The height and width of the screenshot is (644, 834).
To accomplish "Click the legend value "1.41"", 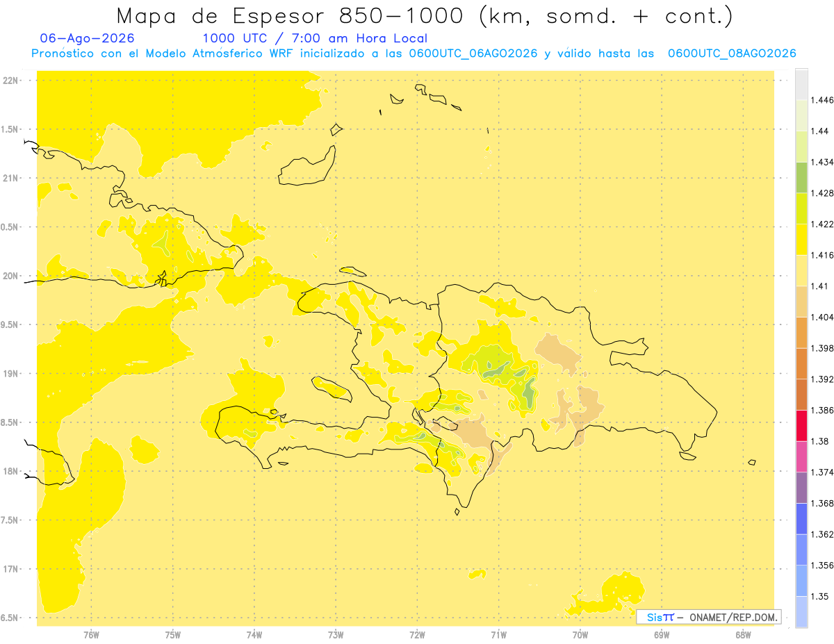I will 821,286.
